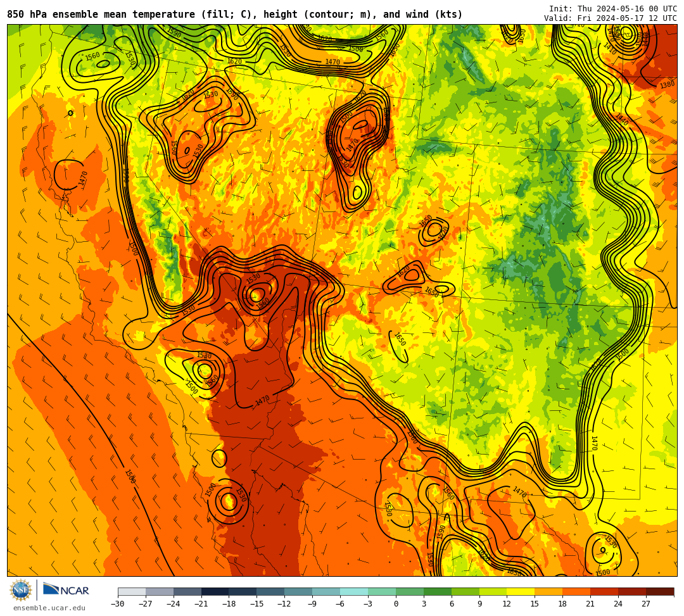684x616 pixels.
Task: Pick the colorbar swatch between 3 and 6
Action: tap(438, 591)
